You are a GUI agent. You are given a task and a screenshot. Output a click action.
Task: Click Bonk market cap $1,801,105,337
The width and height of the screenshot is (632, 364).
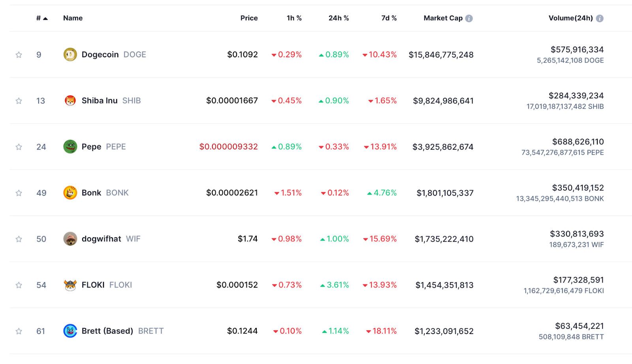click(x=445, y=193)
